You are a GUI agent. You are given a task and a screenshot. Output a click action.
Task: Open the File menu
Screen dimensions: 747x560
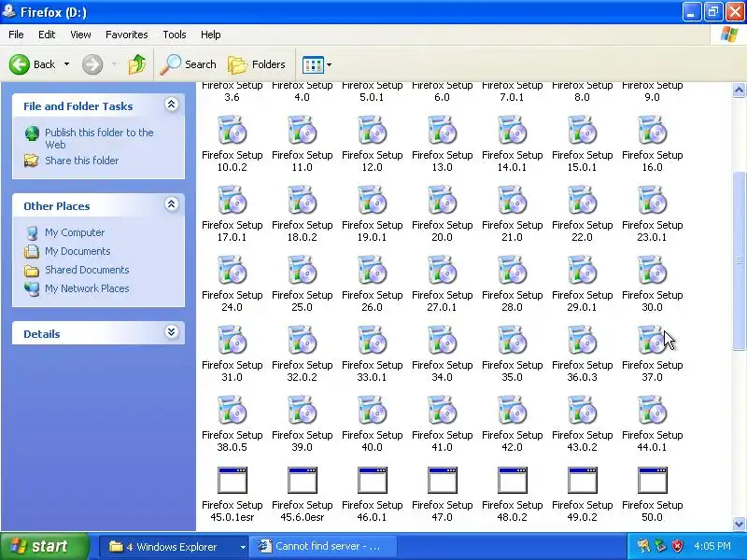point(16,35)
